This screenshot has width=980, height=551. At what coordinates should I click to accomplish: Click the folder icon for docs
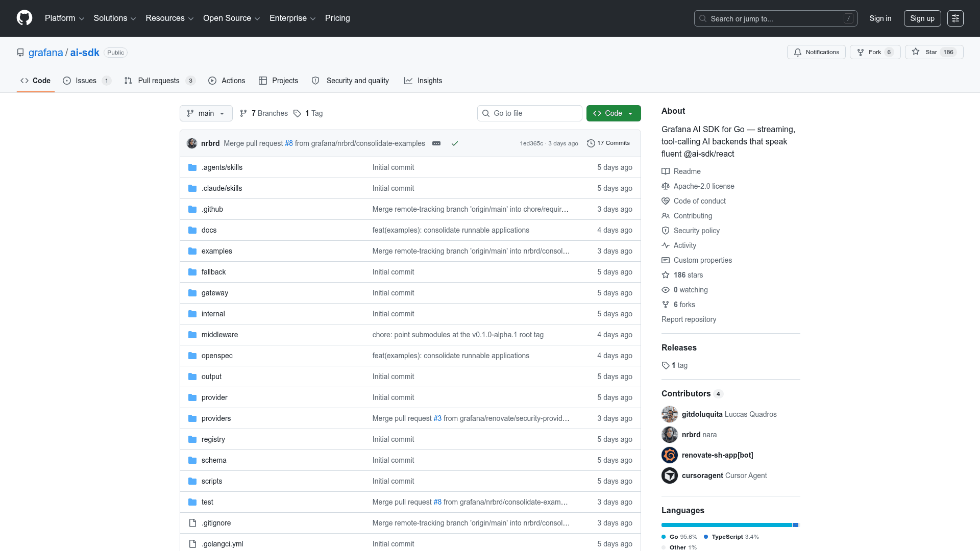pos(192,230)
